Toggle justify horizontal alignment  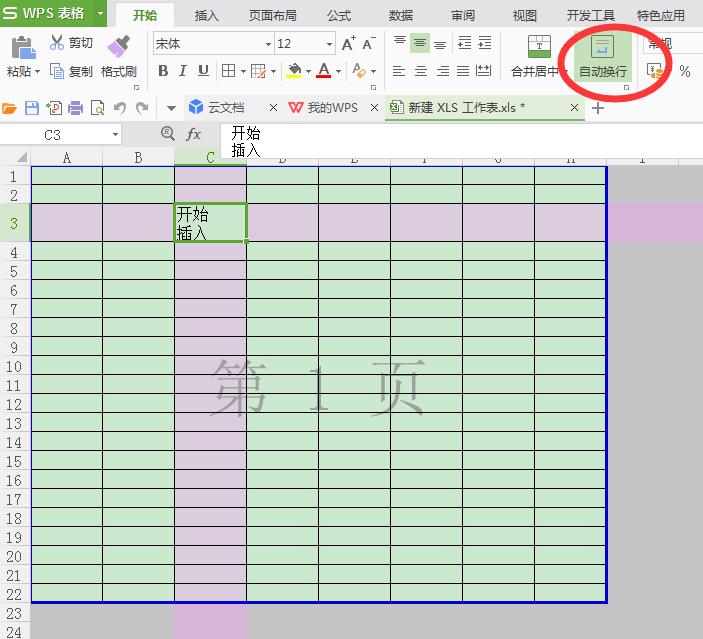pos(463,71)
